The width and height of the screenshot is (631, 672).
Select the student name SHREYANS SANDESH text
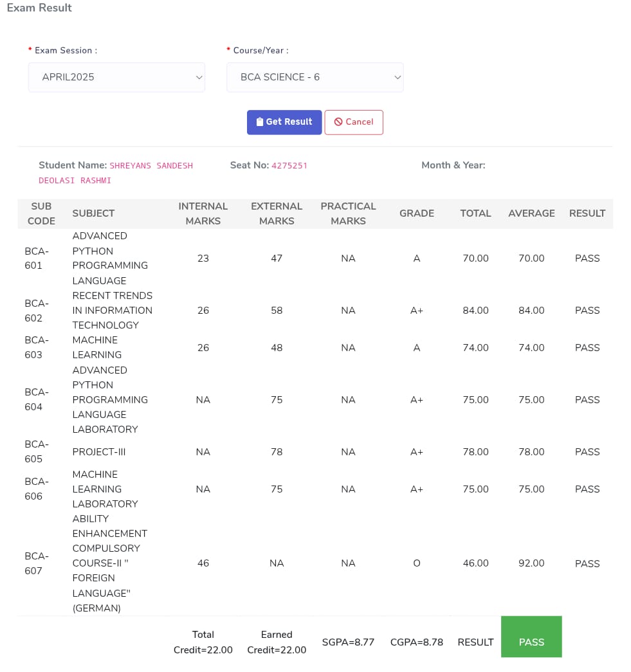point(151,166)
